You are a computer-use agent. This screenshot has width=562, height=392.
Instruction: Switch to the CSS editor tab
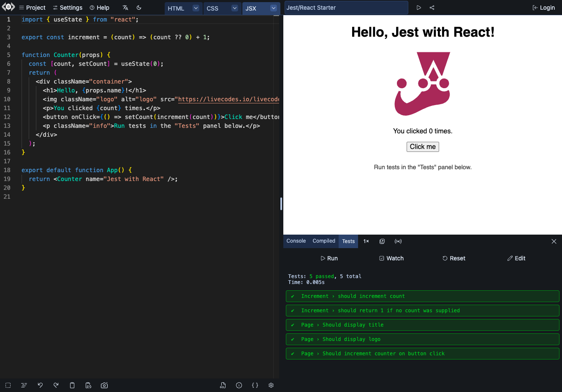[x=212, y=8]
